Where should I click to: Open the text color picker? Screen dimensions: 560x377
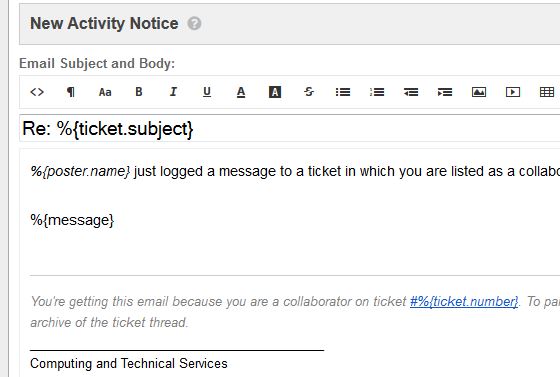click(x=241, y=92)
